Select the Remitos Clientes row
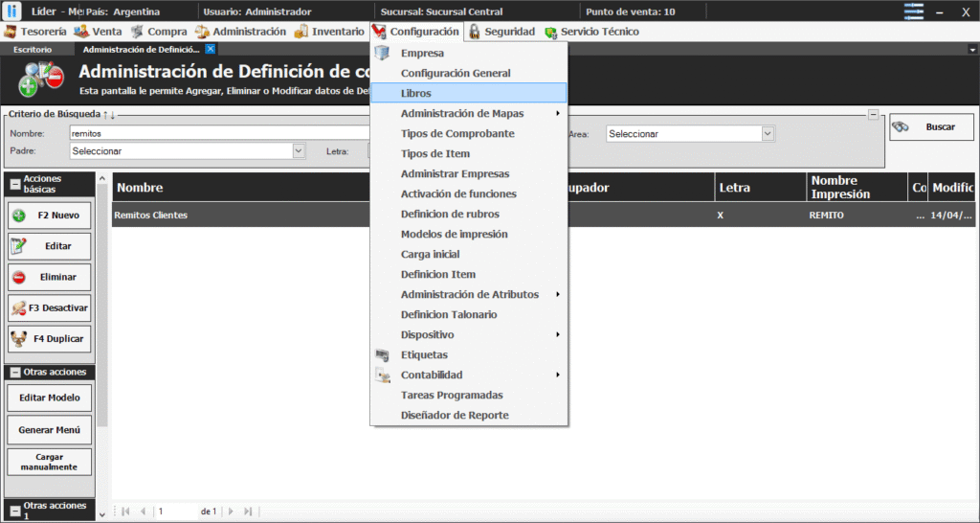This screenshot has width=980, height=523. click(x=239, y=216)
